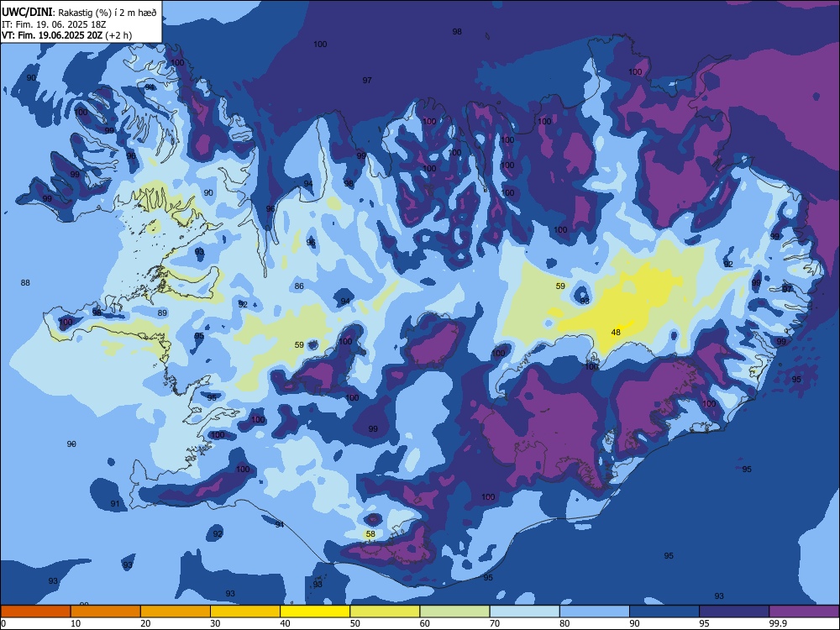Click the 'VT: Fim. 19.06.2025 20Z (+2 h)' line

[66, 35]
